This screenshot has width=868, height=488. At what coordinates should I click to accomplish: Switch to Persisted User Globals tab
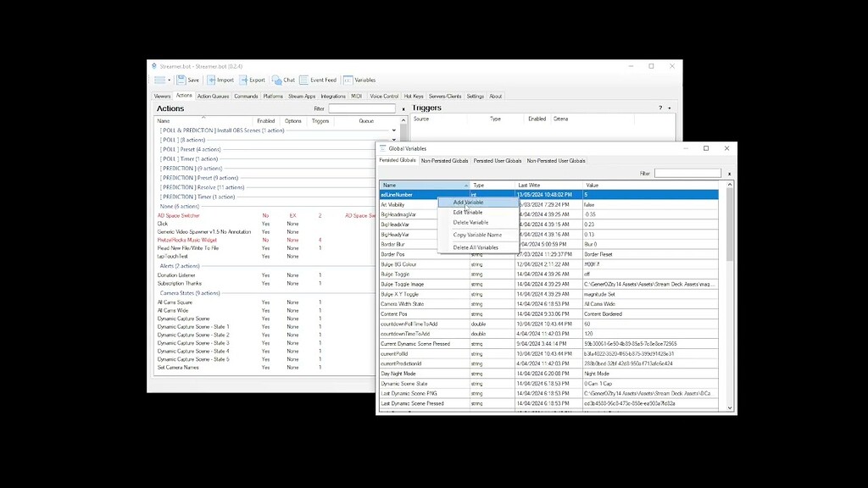pos(497,161)
